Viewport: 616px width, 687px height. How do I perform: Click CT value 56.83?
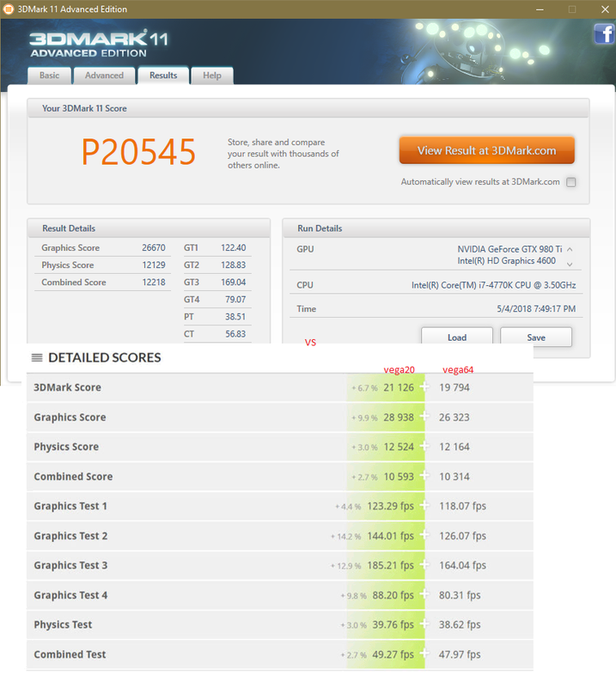pyautogui.click(x=235, y=334)
